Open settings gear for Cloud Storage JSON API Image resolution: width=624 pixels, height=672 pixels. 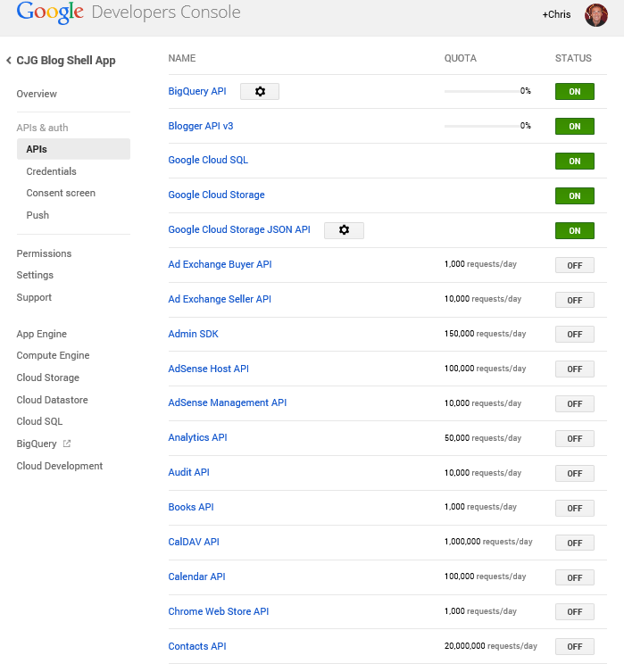[344, 230]
